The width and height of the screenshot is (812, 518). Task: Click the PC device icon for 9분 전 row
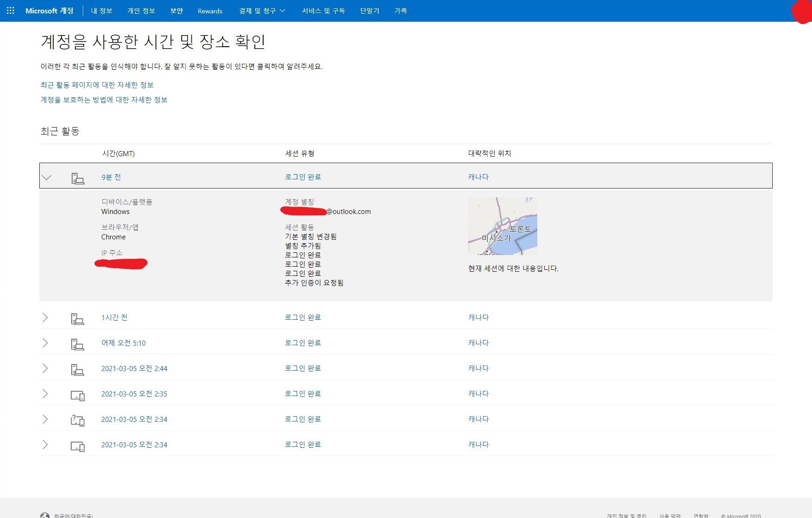coord(78,178)
